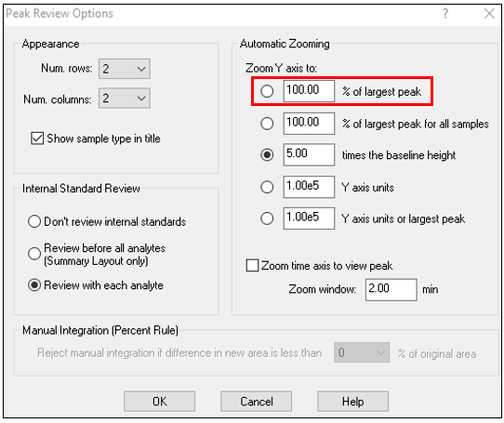Expand the Num. columns dropdown

point(124,99)
